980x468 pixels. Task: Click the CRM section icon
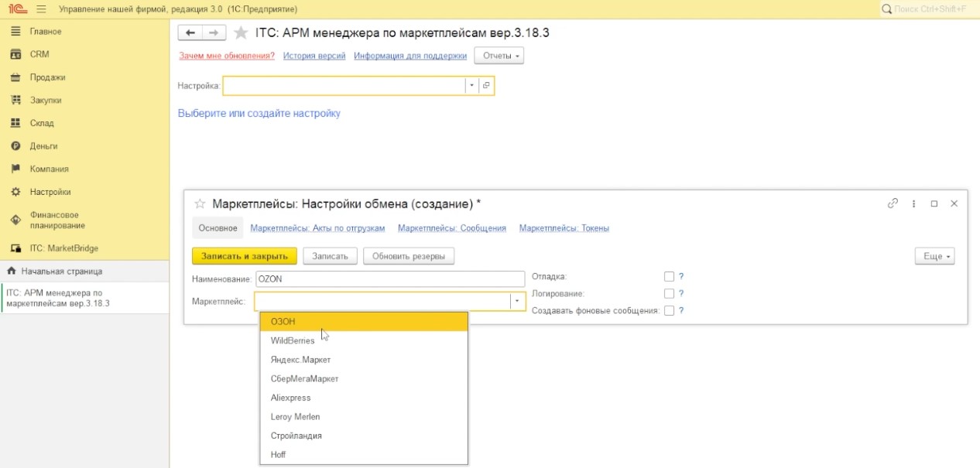15,54
